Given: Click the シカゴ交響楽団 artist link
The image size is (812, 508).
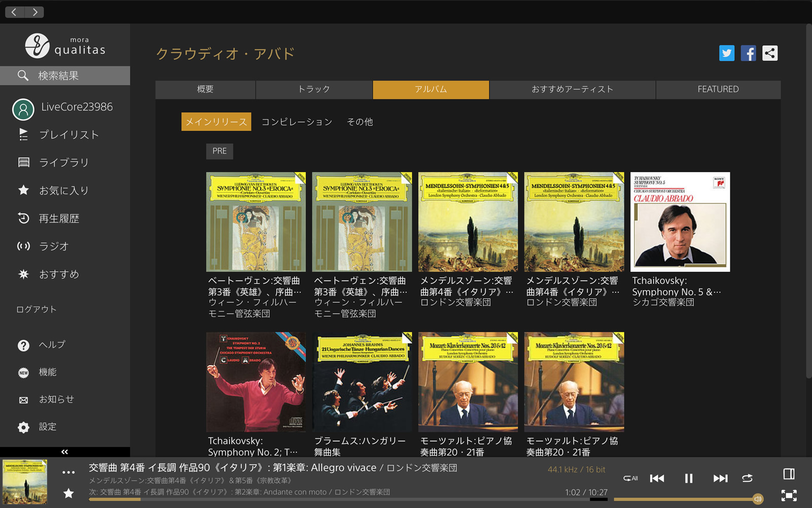Looking at the screenshot, I should (663, 302).
